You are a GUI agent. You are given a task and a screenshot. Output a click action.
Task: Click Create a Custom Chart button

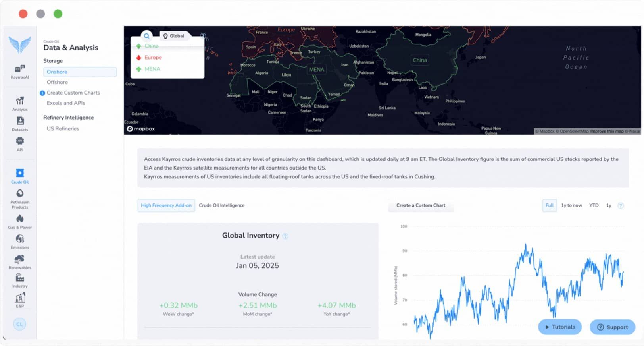click(x=421, y=205)
